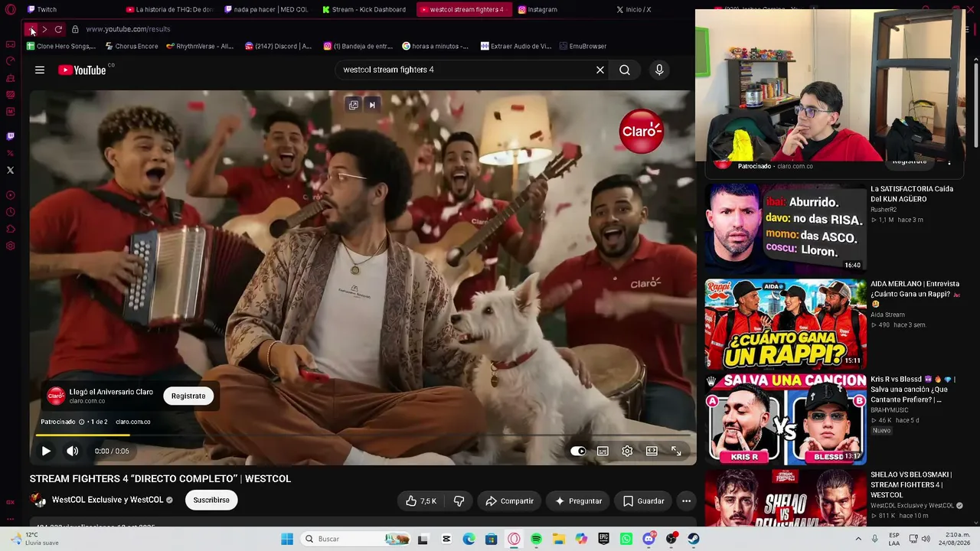
Task: Open WhatsApp from the taskbar
Action: (626, 539)
